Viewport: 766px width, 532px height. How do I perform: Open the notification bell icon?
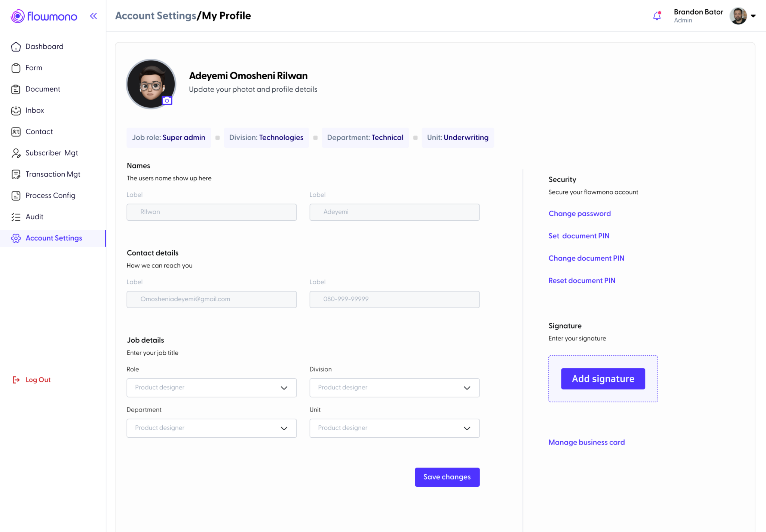pyautogui.click(x=657, y=16)
